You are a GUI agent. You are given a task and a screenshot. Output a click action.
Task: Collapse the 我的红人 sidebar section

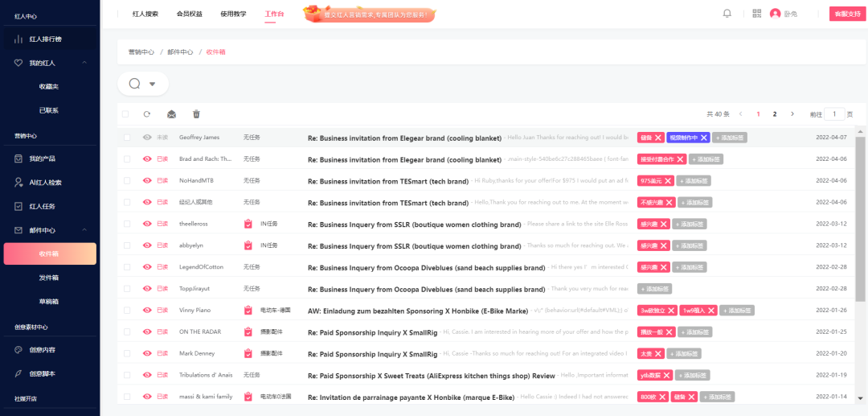tap(84, 63)
